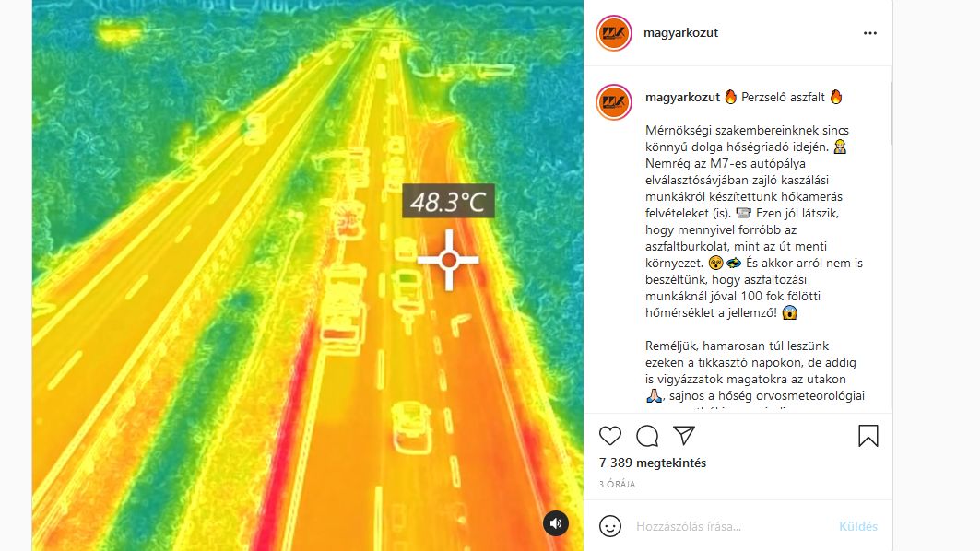Like the post with heart icon

point(610,436)
